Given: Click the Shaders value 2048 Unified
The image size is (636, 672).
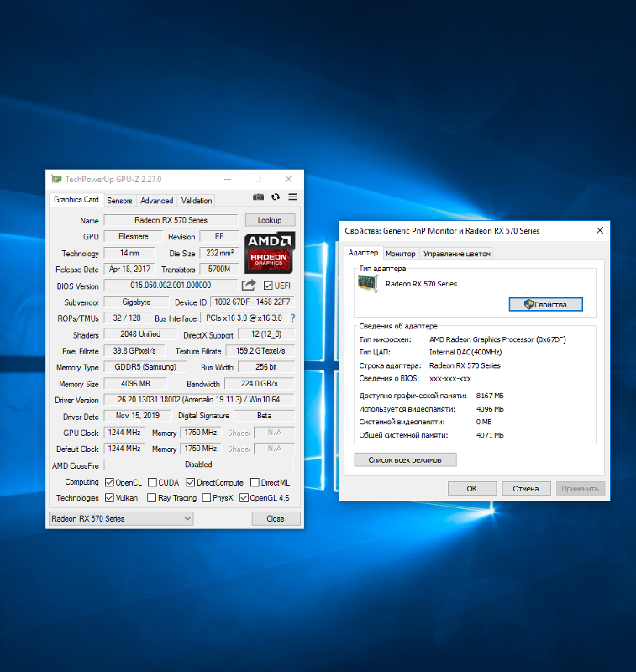Looking at the screenshot, I should 140,333.
